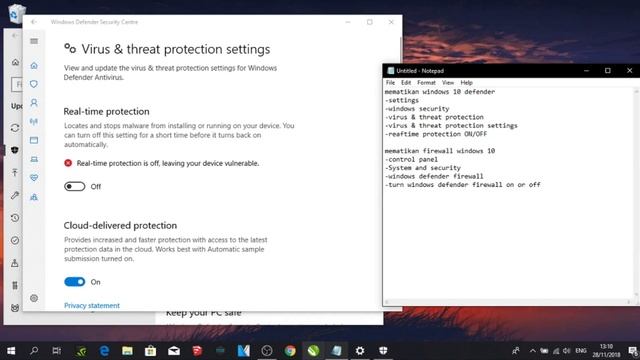
Task: Go back in Windows Defender Security Centre
Action: tap(34, 22)
